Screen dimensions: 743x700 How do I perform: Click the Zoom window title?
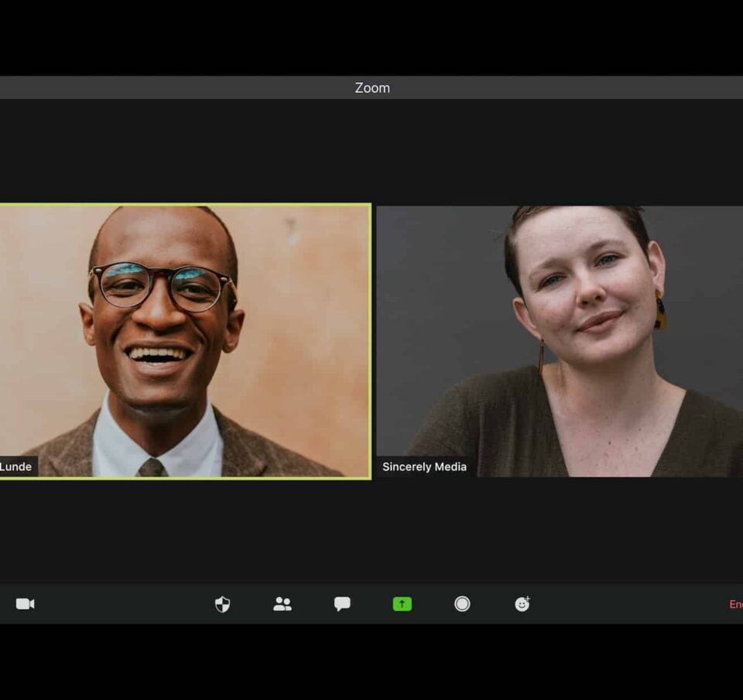click(372, 87)
